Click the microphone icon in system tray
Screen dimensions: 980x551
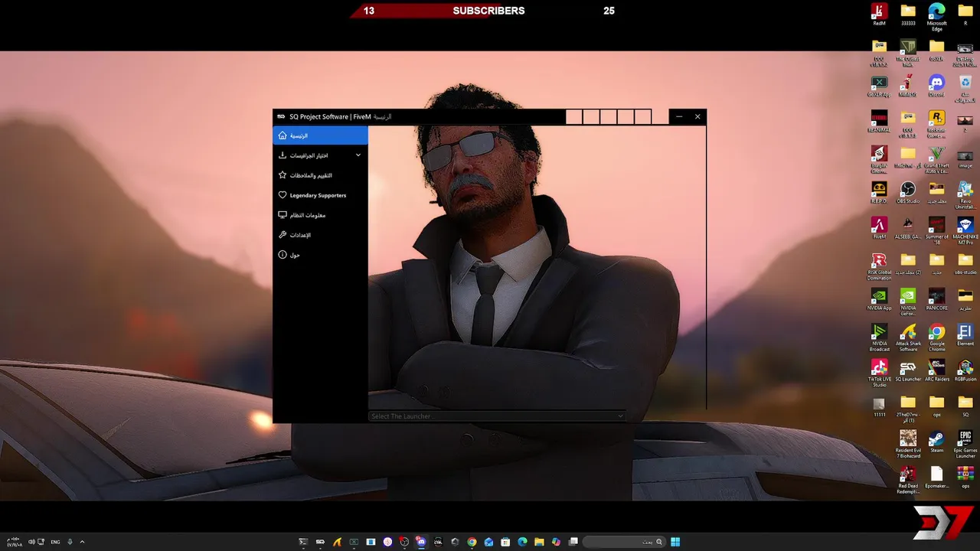(70, 542)
